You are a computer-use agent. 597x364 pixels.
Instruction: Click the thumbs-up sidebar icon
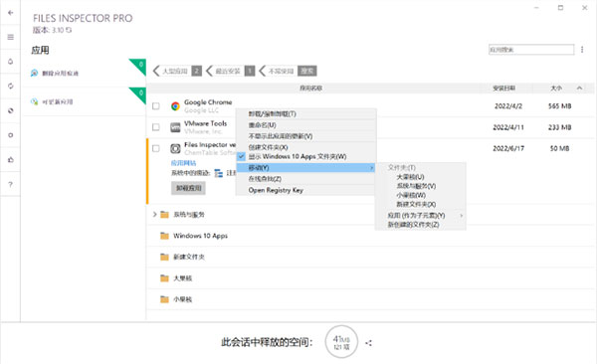point(10,159)
